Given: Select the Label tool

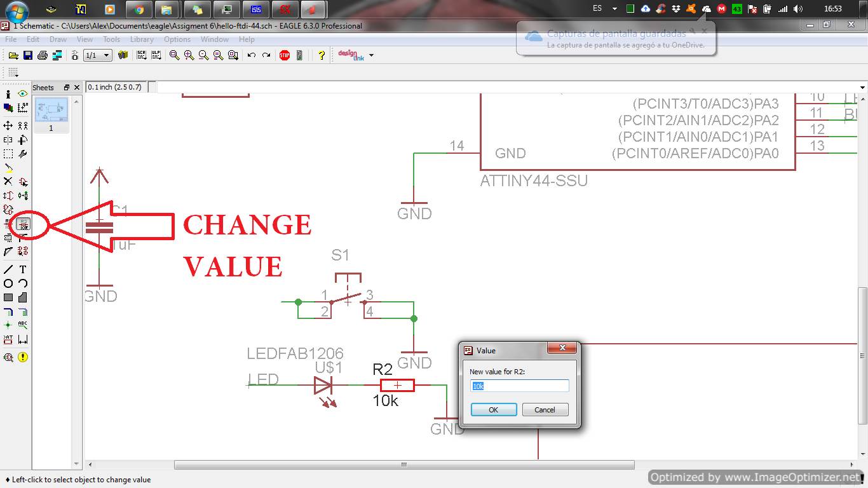Looking at the screenshot, I should click(x=23, y=325).
